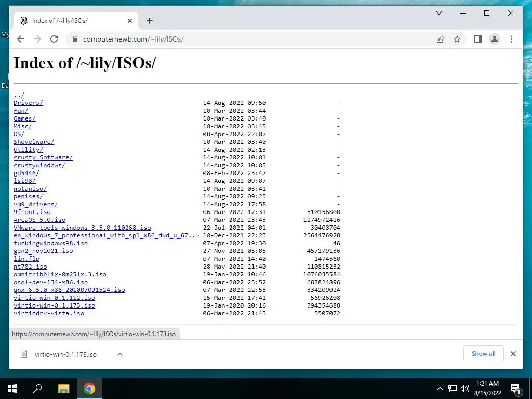Download the nt782.iso file
Viewport: 532px width, 399px height.
click(30, 267)
